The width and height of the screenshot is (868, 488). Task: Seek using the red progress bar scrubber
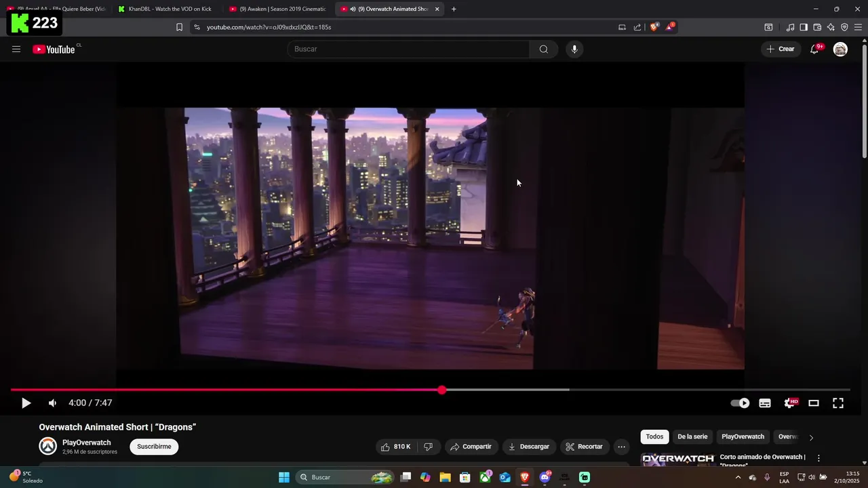pyautogui.click(x=442, y=390)
